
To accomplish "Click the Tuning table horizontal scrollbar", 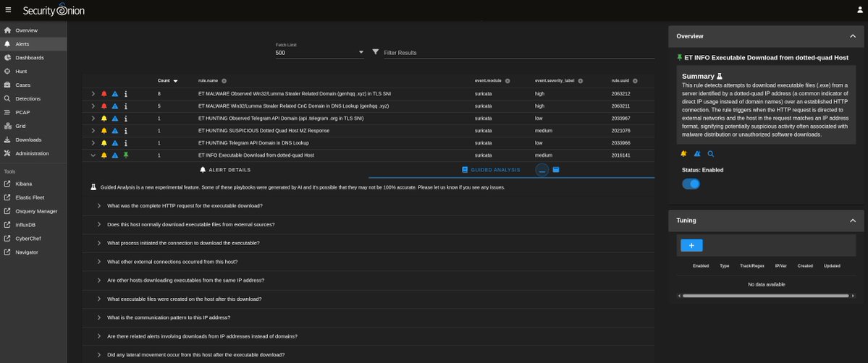I will point(766,296).
